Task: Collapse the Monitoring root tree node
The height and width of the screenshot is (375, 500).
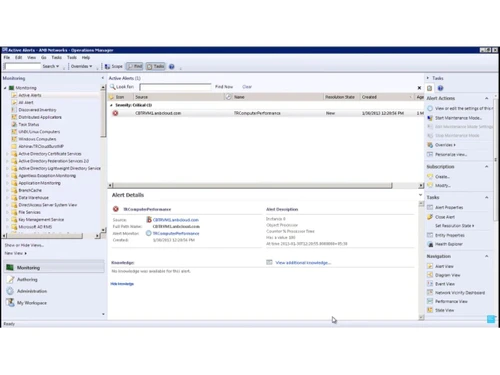Action: tap(5, 88)
